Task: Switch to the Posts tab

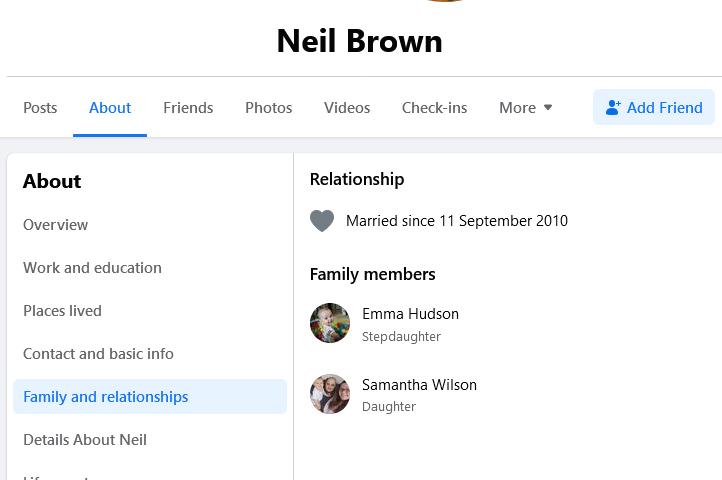Action: coord(40,108)
